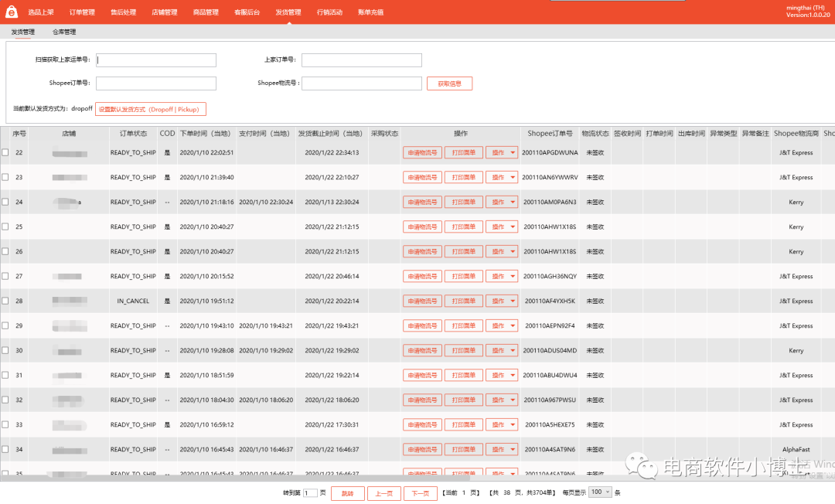Expand 操作 dropdown arrow in row 32
Viewport: 835px width, 504px height.
pyautogui.click(x=513, y=400)
